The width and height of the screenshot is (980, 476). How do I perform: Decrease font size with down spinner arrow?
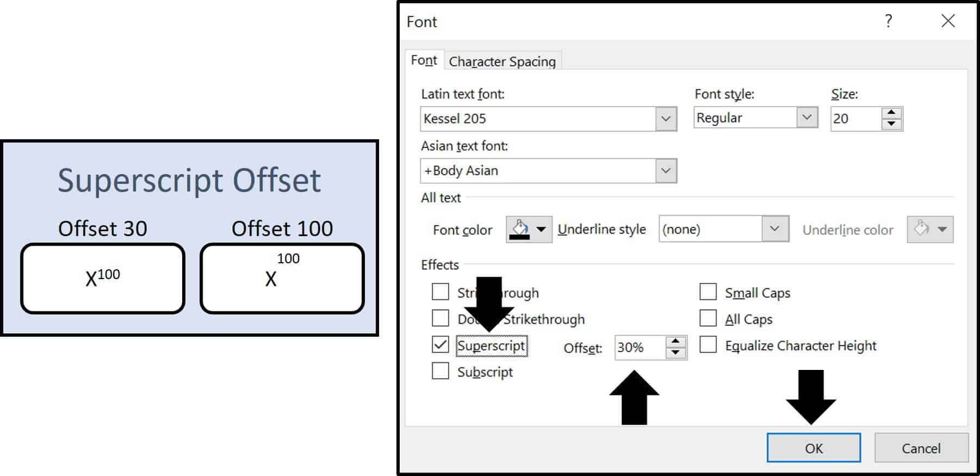click(x=891, y=125)
